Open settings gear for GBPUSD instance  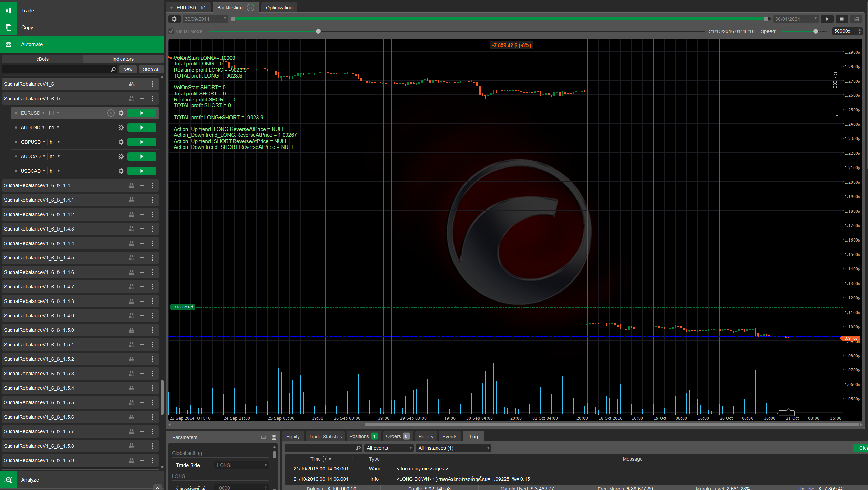pyautogui.click(x=121, y=142)
